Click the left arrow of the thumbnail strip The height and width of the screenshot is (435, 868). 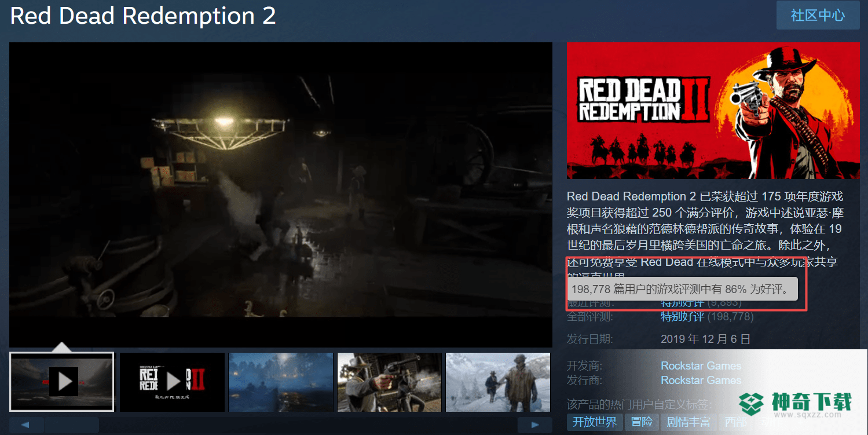point(26,425)
